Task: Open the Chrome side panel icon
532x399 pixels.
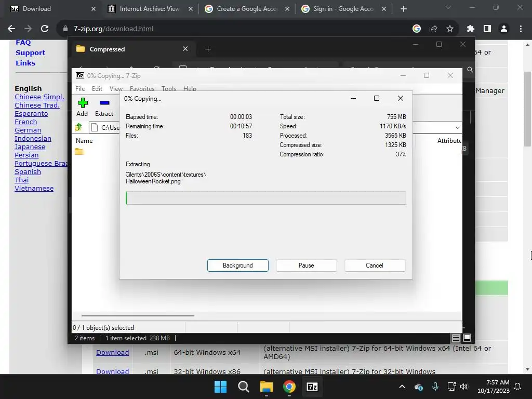Action: tap(487, 29)
